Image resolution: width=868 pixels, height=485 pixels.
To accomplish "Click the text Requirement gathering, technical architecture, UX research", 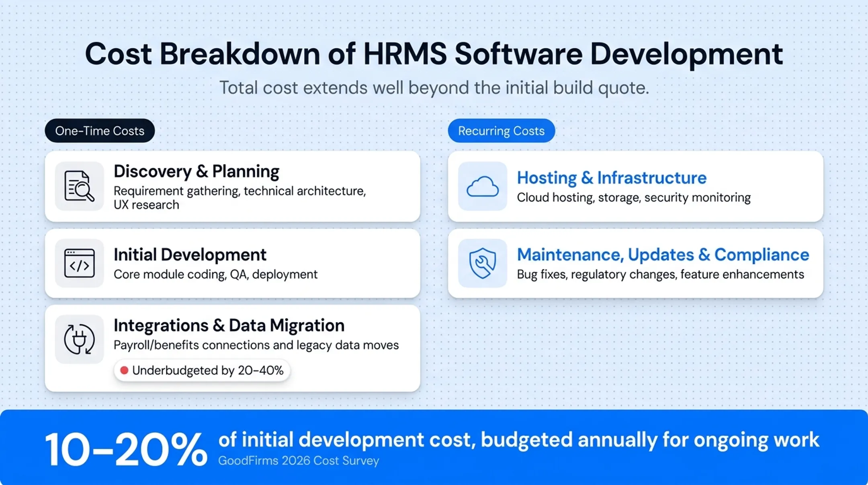I will click(x=240, y=198).
